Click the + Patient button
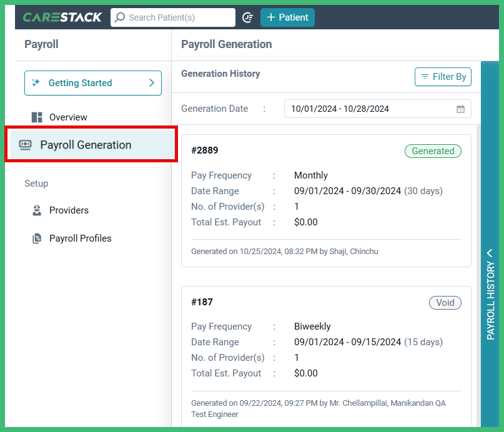The width and height of the screenshot is (504, 432). [287, 17]
